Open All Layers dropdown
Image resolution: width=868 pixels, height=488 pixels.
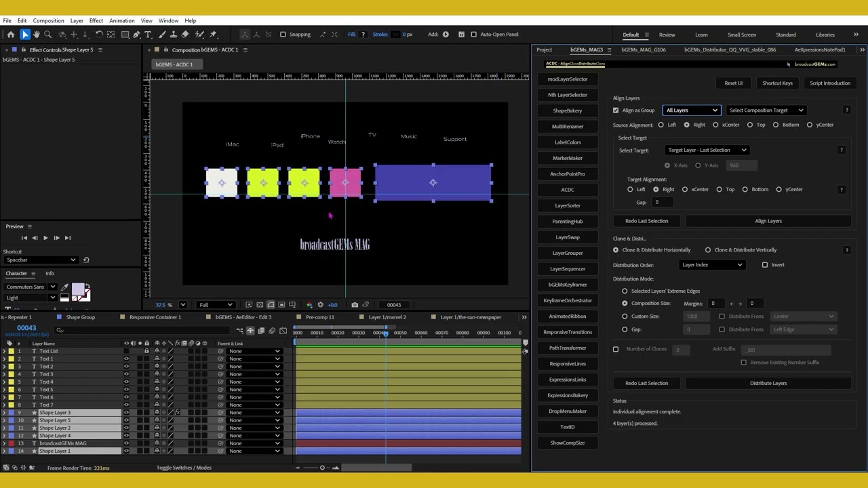[x=691, y=110]
